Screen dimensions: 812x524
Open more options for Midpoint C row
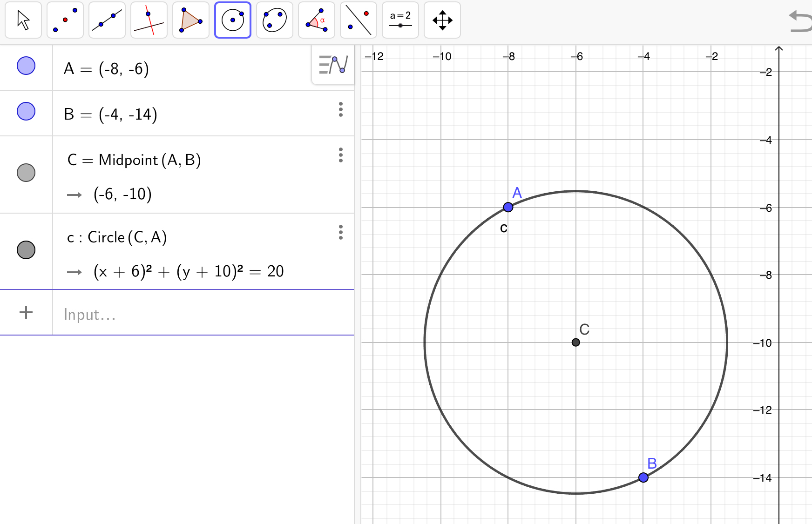[x=341, y=155]
